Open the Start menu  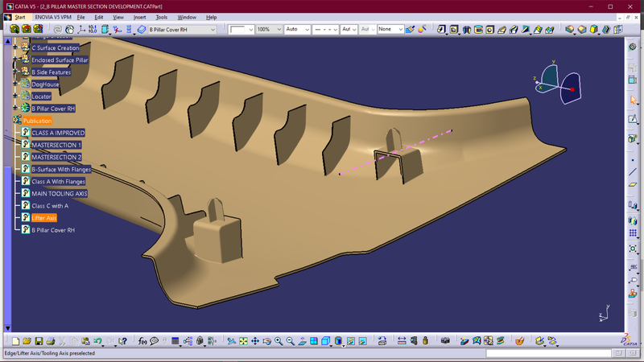pos(19,17)
